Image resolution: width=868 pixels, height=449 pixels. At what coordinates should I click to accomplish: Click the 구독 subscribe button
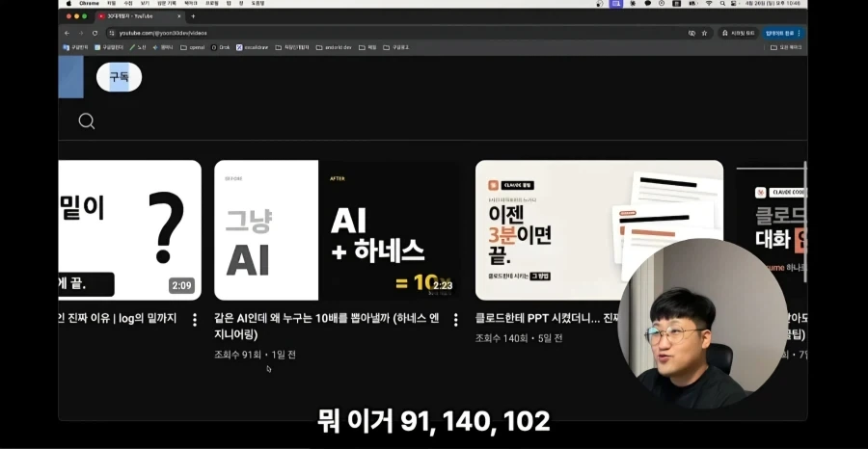point(119,77)
